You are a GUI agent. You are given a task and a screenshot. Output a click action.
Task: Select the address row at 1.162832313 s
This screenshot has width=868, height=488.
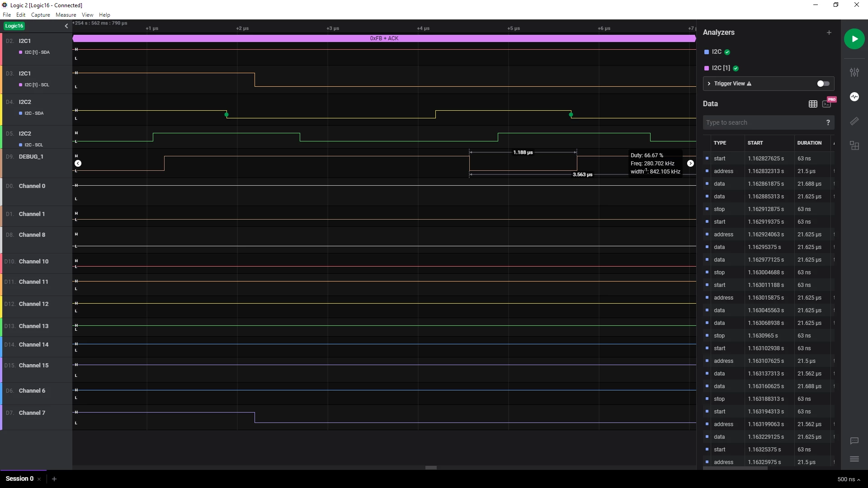[769, 171]
